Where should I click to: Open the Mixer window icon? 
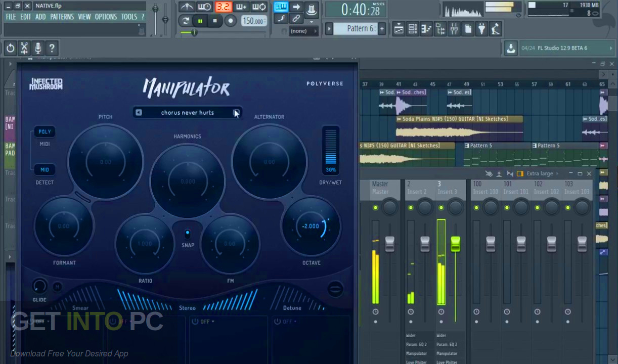click(x=454, y=29)
